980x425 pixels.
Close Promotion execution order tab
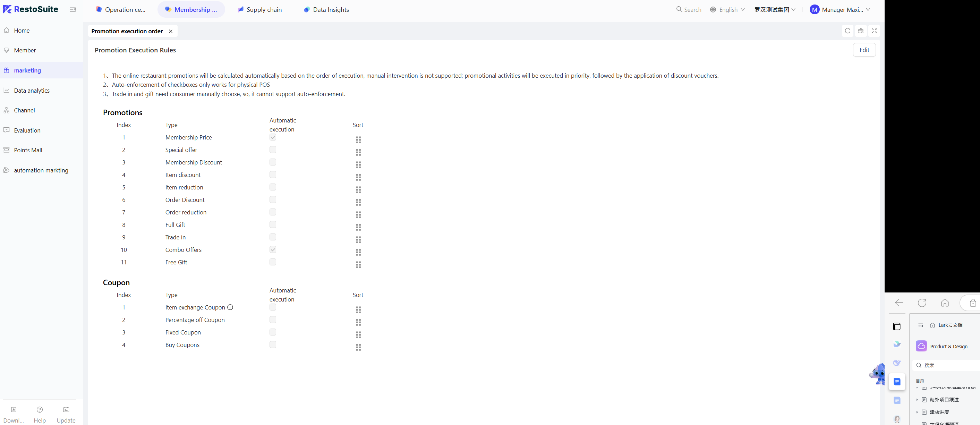tap(170, 31)
